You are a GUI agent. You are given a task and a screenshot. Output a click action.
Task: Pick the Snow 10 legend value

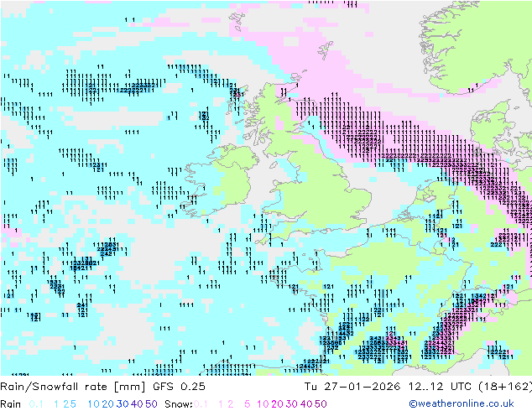tap(263, 404)
